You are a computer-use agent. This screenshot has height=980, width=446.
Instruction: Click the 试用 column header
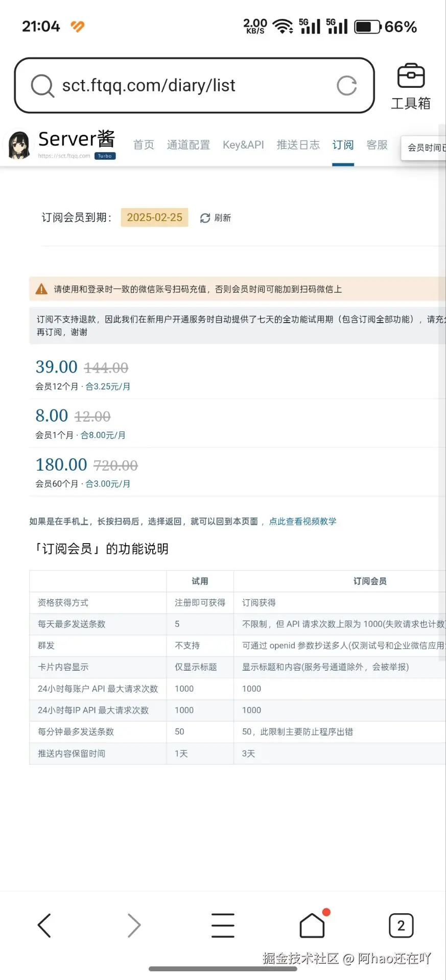pos(200,581)
